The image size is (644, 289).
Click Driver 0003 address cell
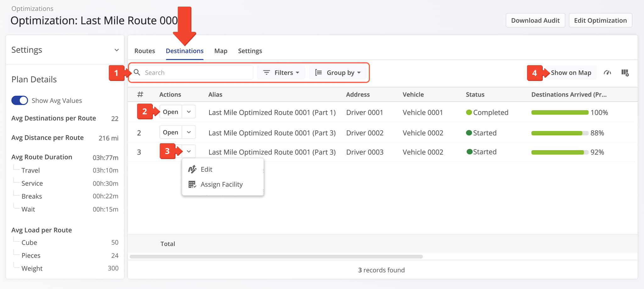(x=365, y=152)
